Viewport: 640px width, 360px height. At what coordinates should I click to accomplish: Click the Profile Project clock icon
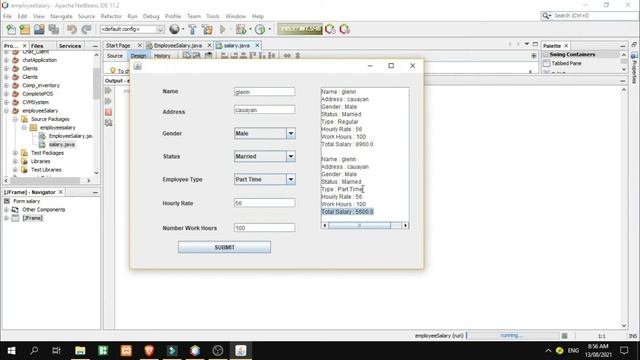(x=260, y=29)
